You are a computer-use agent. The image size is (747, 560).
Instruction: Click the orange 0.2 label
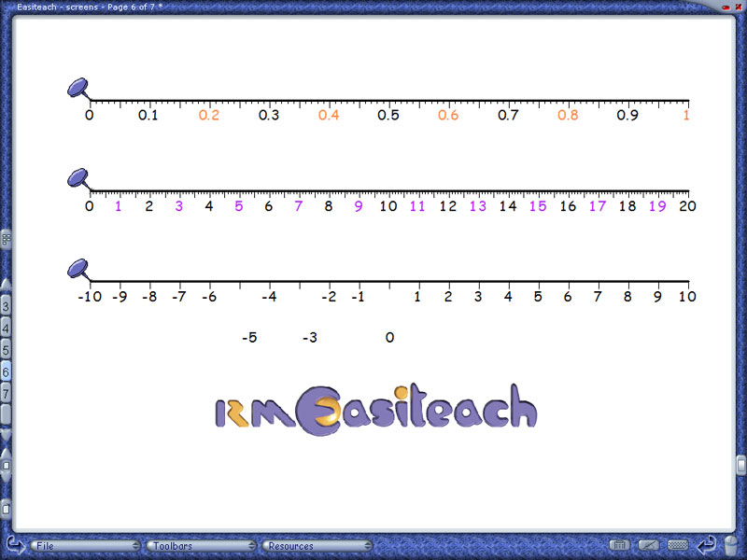(x=209, y=115)
